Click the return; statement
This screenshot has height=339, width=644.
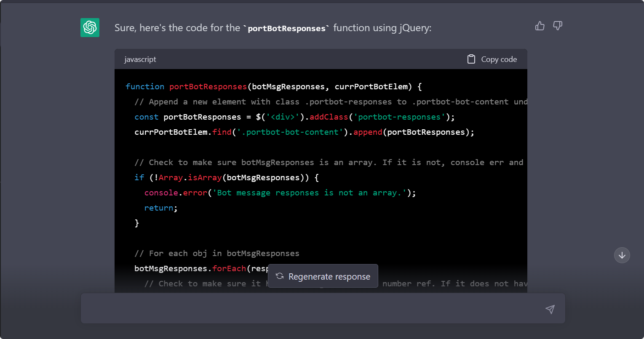point(161,208)
